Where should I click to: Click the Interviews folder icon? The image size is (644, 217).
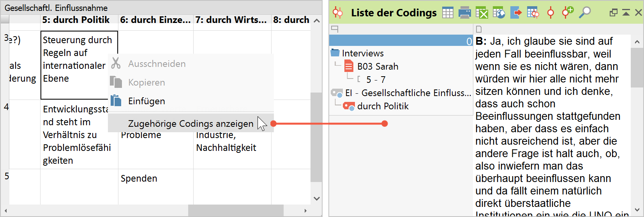coord(335,52)
